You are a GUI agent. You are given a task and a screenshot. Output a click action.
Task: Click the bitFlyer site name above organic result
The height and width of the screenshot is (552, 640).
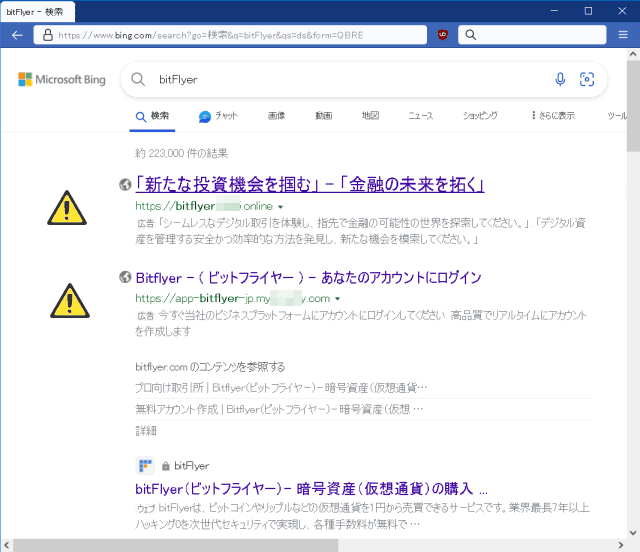191,466
